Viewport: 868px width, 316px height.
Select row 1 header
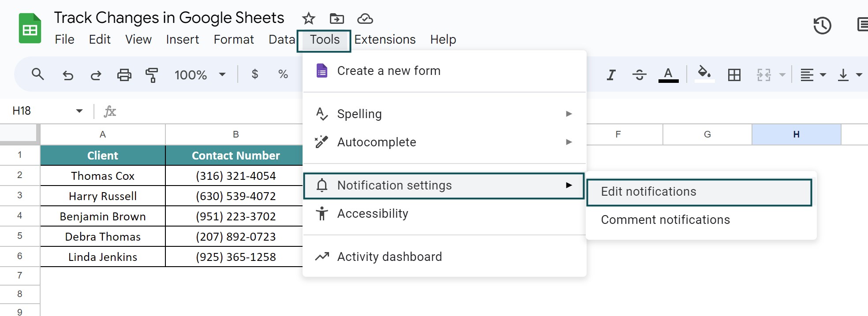[20, 155]
